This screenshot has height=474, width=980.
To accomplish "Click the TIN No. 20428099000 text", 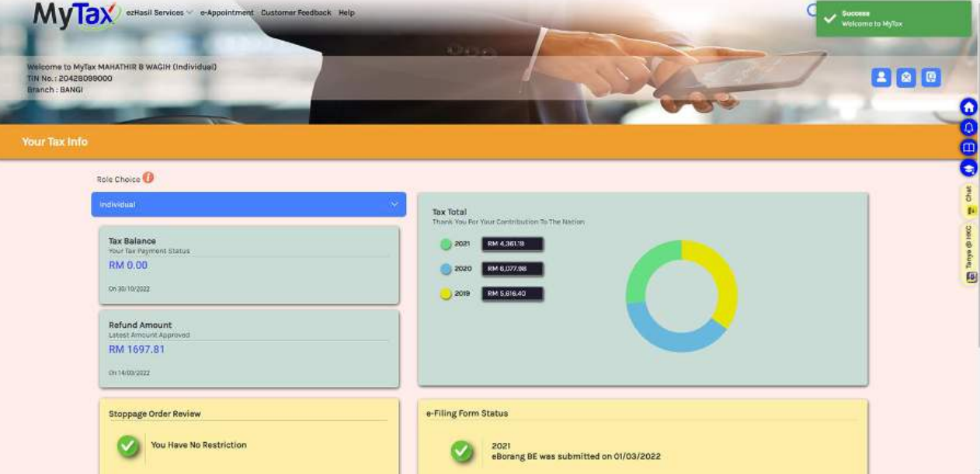I will [x=69, y=78].
